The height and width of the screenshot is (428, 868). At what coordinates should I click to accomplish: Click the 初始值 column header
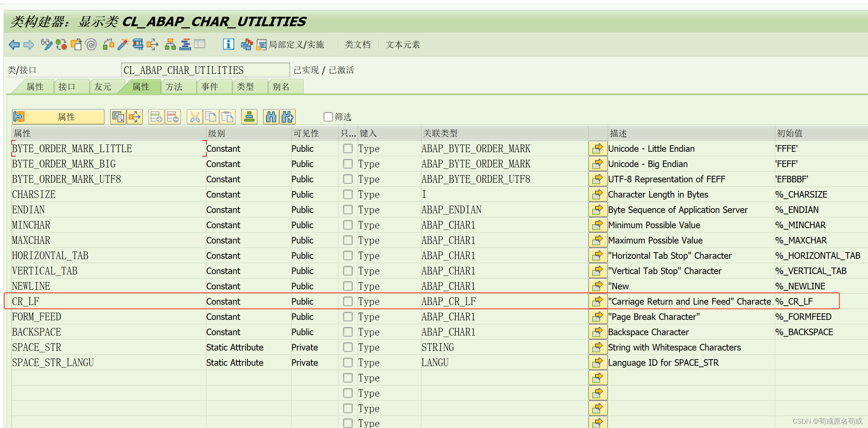821,133
